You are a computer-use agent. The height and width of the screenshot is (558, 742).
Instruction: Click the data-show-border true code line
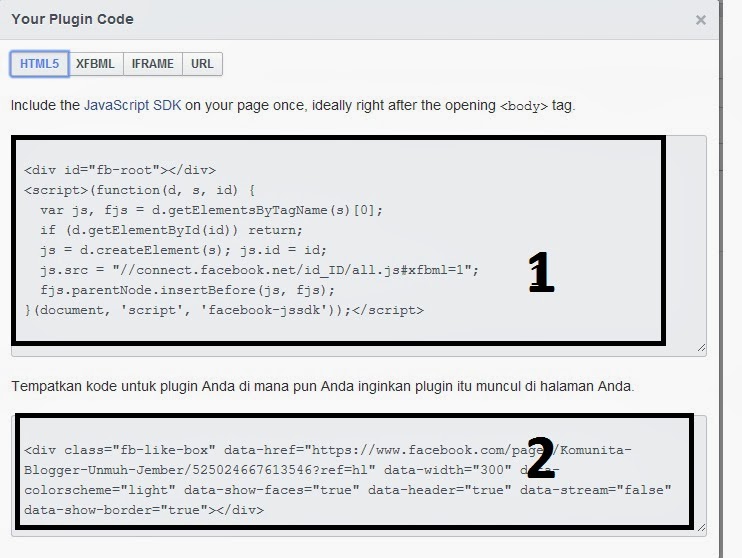(144, 510)
